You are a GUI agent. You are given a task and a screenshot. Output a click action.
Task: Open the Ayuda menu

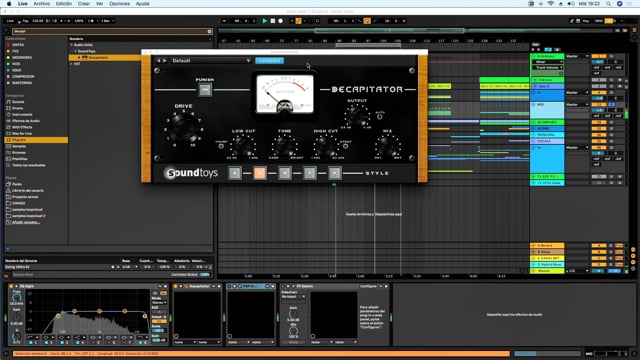[x=142, y=4]
